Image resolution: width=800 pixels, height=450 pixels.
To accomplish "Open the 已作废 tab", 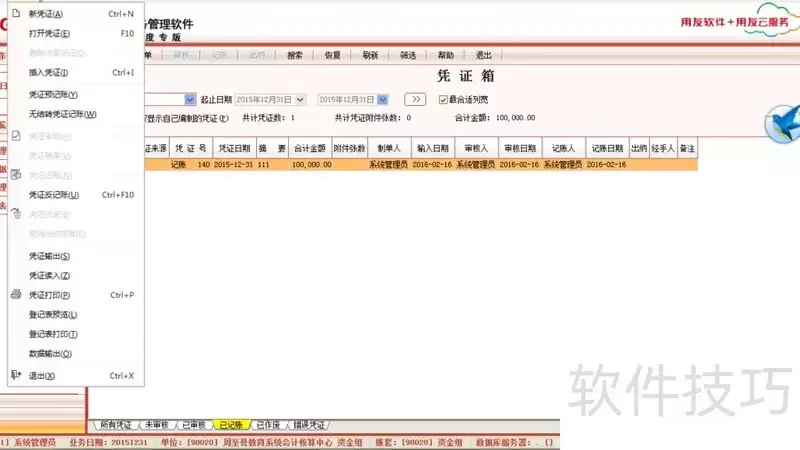I will [x=268, y=424].
